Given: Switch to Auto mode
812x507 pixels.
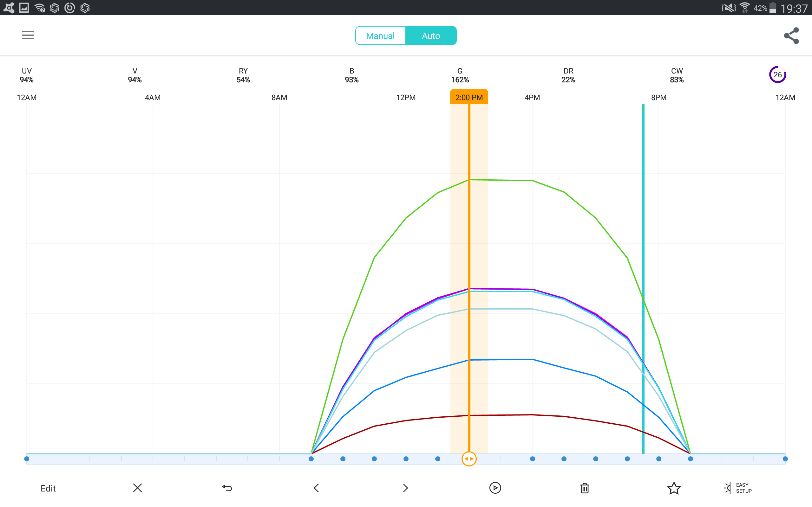Looking at the screenshot, I should click(431, 35).
